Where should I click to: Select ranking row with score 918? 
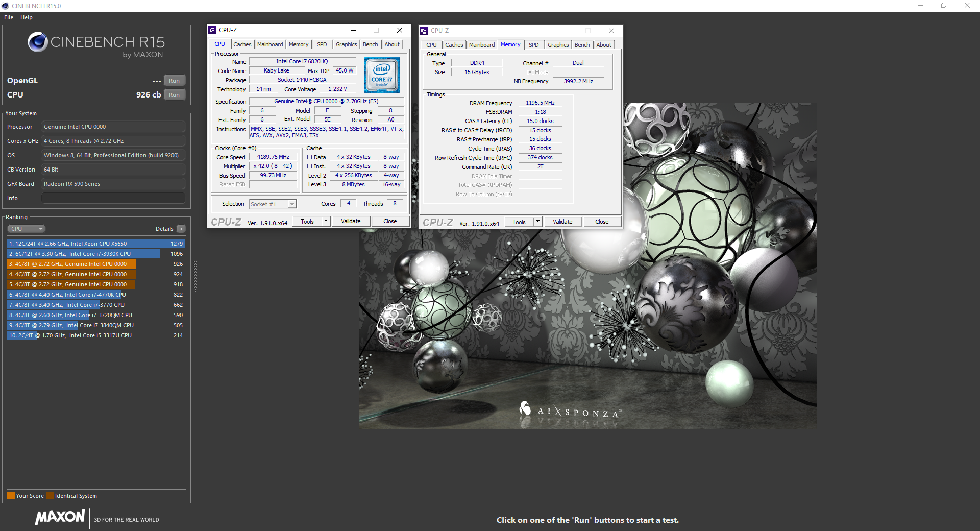pyautogui.click(x=96, y=284)
